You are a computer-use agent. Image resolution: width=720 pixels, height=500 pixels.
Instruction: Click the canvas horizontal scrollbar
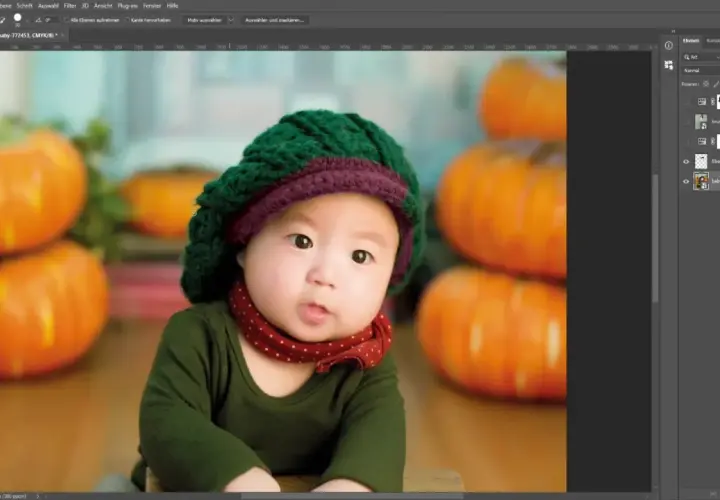[352, 496]
